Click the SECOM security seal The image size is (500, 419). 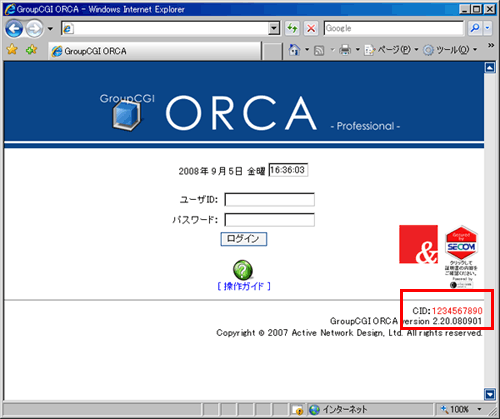[461, 256]
